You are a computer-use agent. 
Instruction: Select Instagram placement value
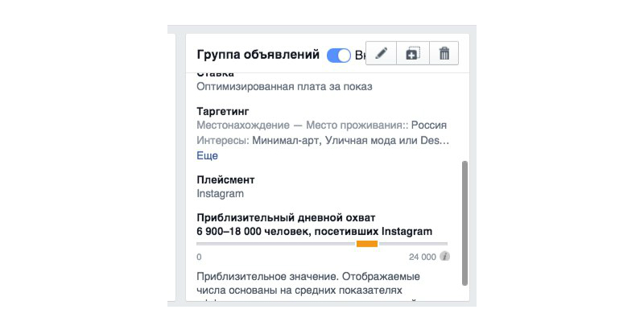(x=220, y=194)
